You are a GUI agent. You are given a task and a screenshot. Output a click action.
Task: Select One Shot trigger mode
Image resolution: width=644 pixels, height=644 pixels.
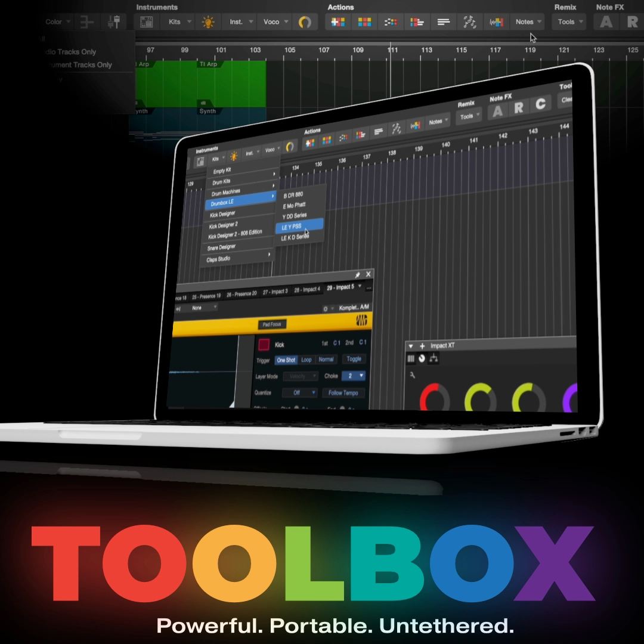point(286,360)
